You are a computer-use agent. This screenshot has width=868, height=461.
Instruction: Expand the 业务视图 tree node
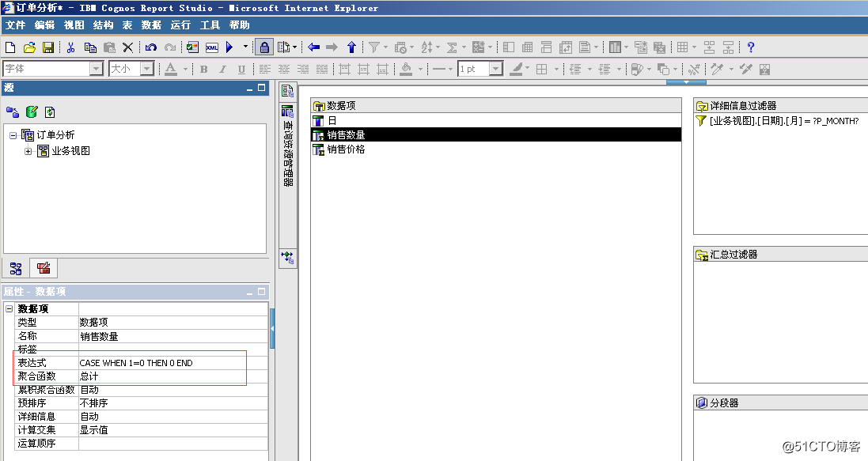tap(28, 151)
